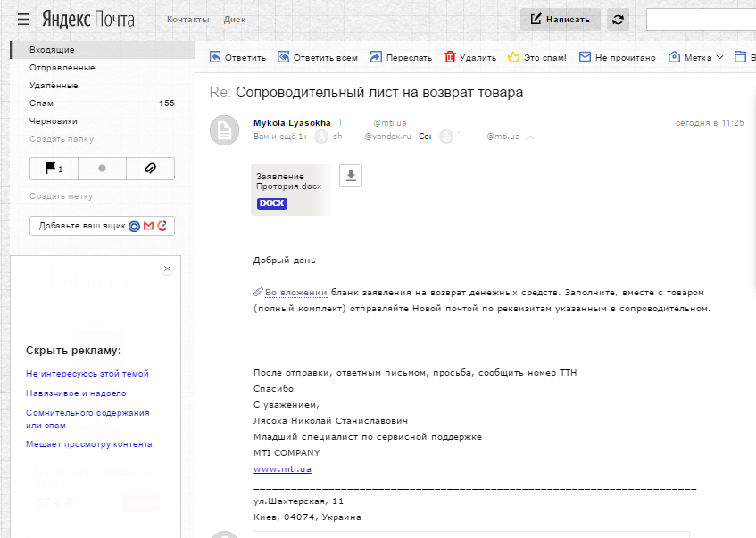
Task: Click the refresh mail icon
Action: (618, 20)
